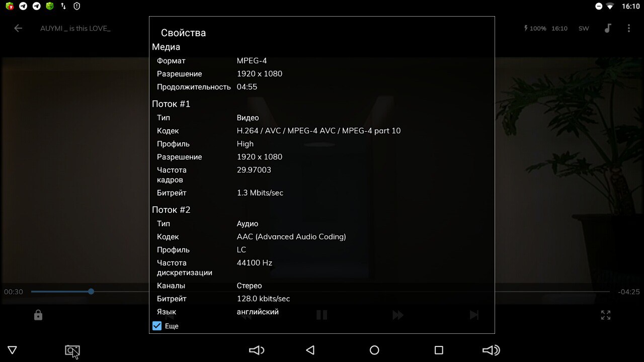This screenshot has height=362, width=644.
Task: Fast forward the video
Action: (398, 315)
